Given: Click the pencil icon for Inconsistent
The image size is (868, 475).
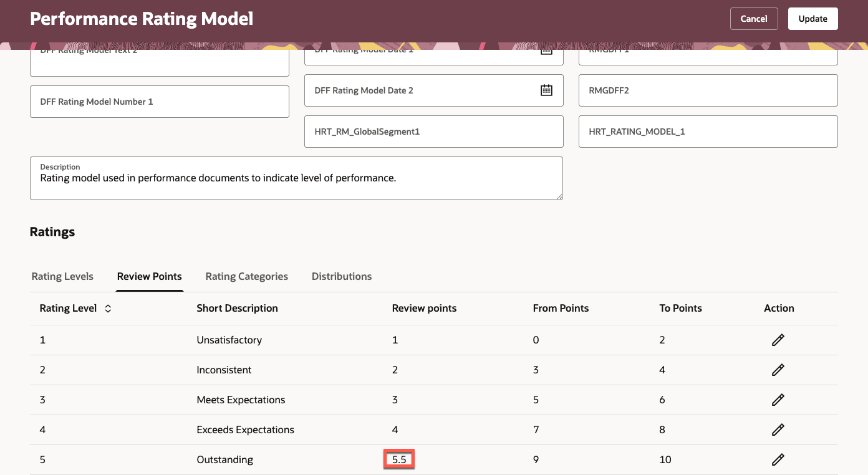Looking at the screenshot, I should (x=778, y=370).
